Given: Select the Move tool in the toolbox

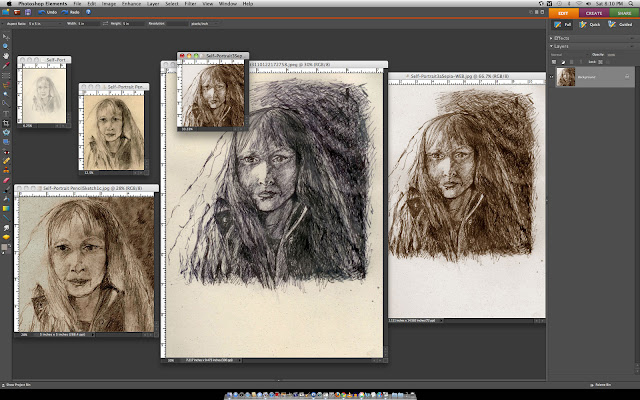Looking at the screenshot, I should coord(5,37).
